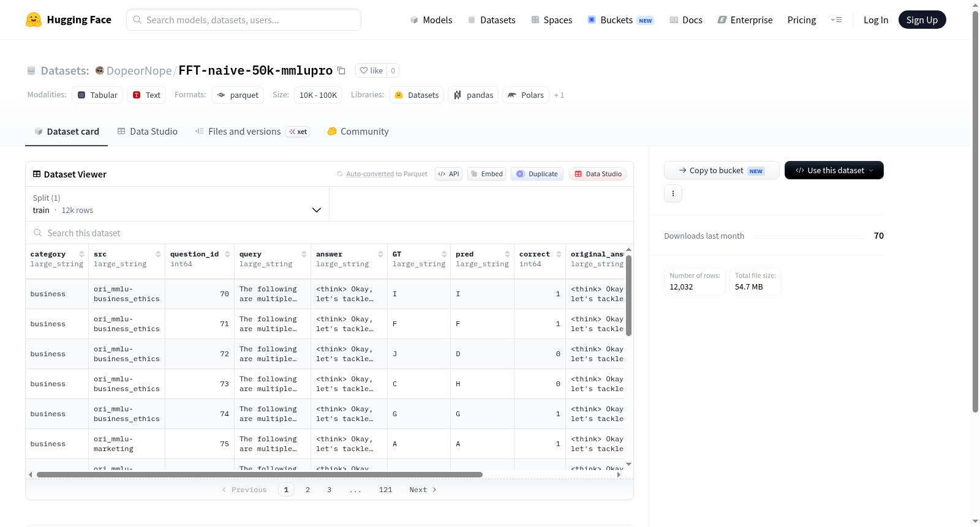Image resolution: width=980 pixels, height=527 pixels.
Task: Click the three-dot more options button
Action: coord(673,193)
